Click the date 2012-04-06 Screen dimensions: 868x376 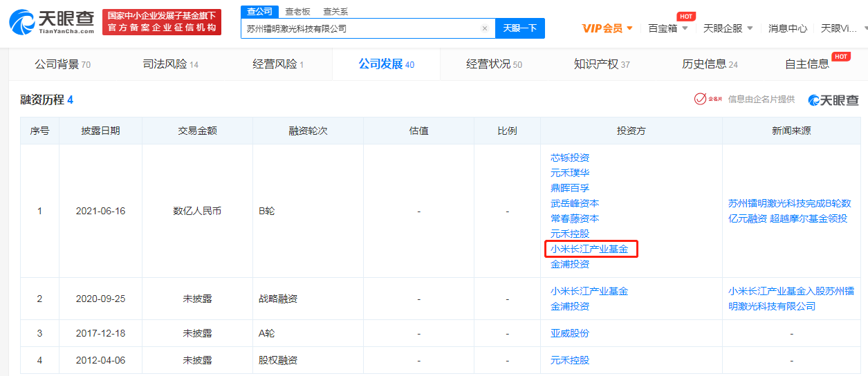100,360
